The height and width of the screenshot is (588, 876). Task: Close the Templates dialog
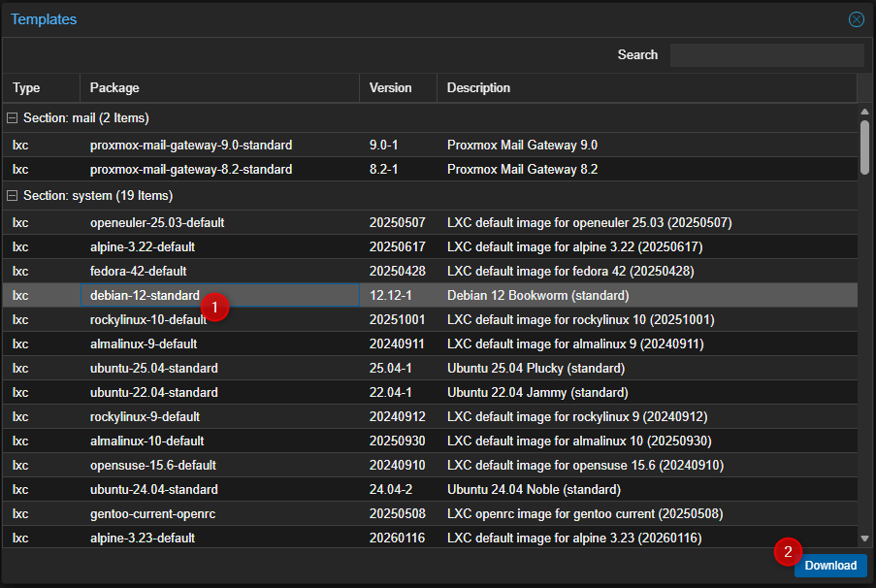coord(856,18)
